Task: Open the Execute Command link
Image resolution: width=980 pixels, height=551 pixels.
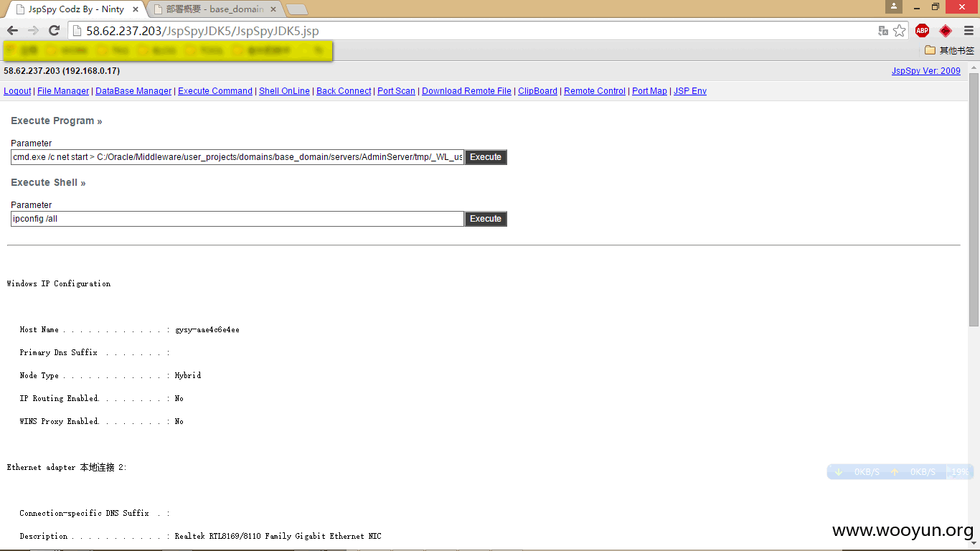Action: 215,91
